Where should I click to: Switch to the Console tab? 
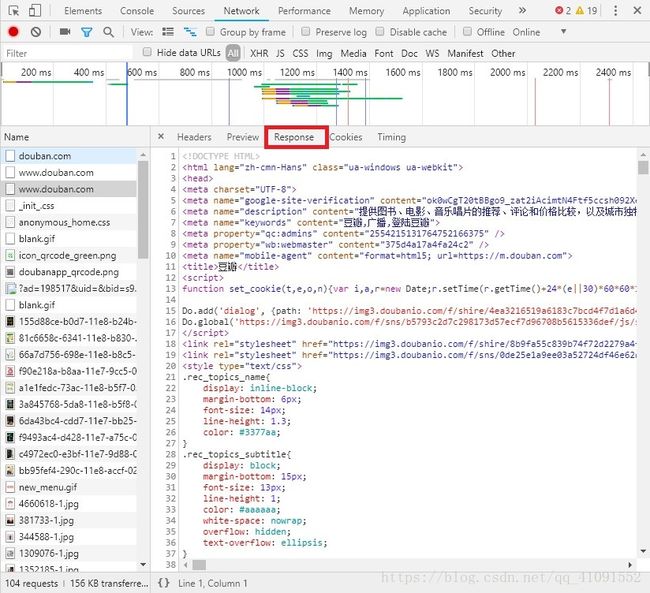coord(137,11)
